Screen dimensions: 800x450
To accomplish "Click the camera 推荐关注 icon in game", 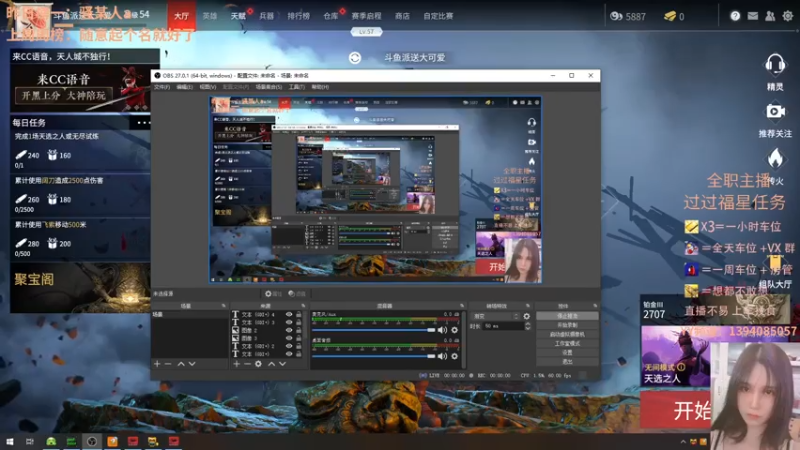I will [x=775, y=111].
